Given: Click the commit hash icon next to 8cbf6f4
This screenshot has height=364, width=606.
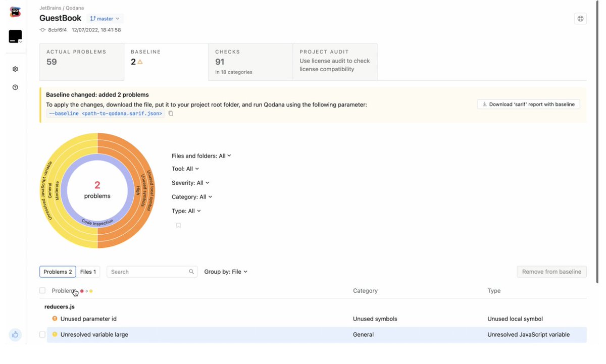Looking at the screenshot, I should click(x=42, y=30).
